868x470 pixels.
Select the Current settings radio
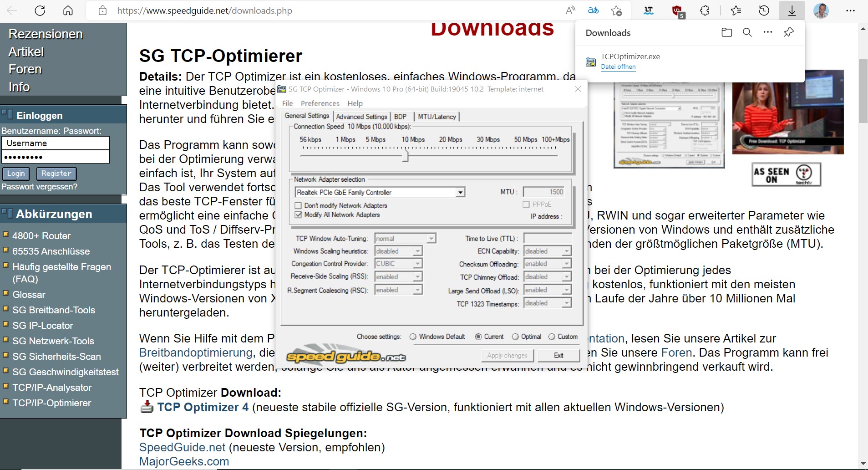[x=478, y=337]
